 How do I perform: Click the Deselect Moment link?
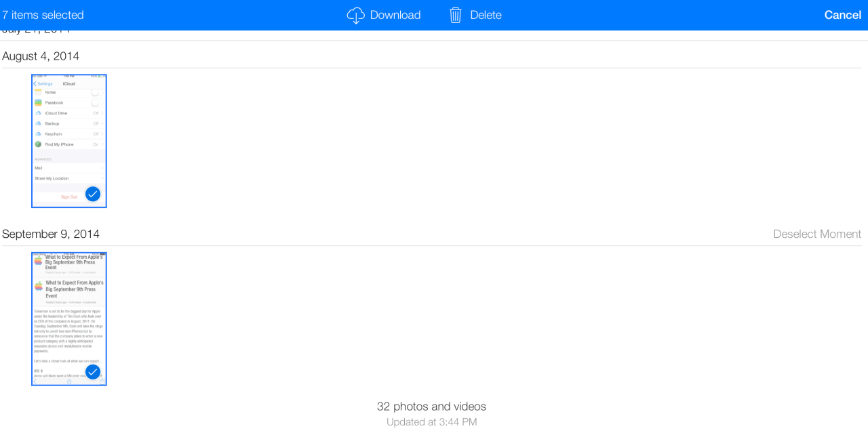(817, 234)
